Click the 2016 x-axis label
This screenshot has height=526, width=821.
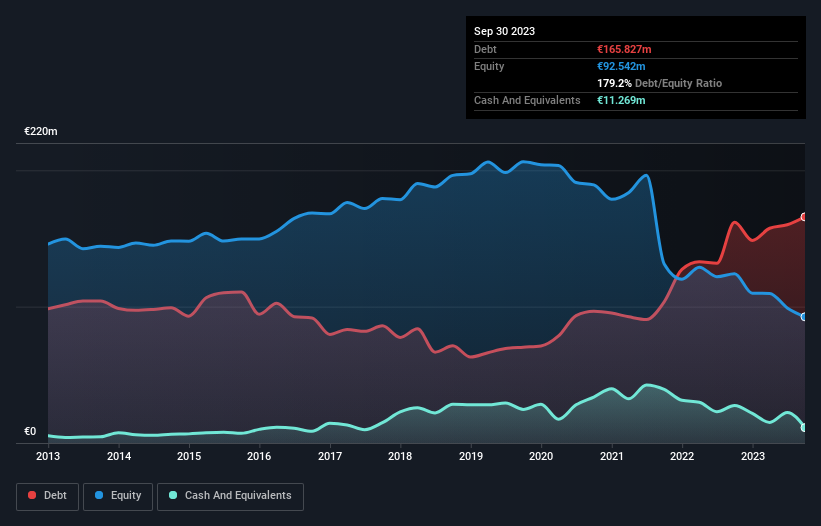click(259, 456)
